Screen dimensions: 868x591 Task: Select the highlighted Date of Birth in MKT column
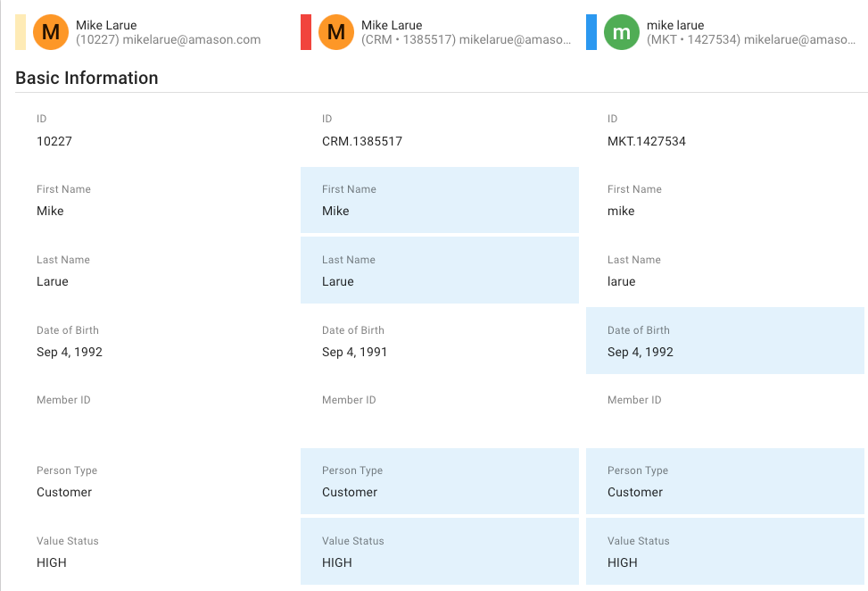(x=724, y=340)
